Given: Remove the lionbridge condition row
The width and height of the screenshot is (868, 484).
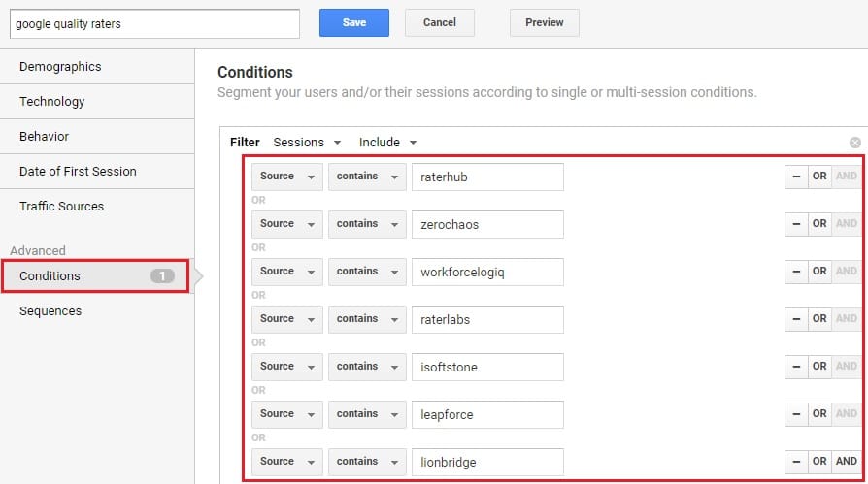Looking at the screenshot, I should tap(796, 462).
